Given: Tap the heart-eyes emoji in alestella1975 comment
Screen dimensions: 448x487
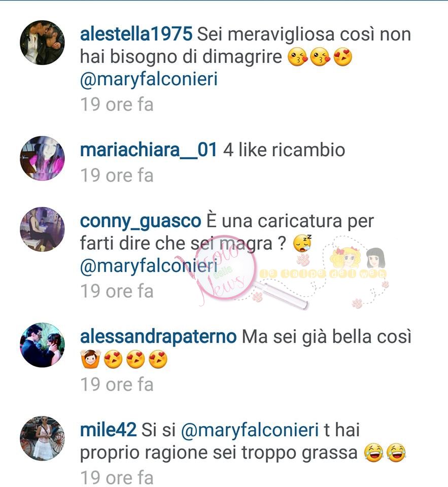Looking at the screenshot, I should coord(342,57).
